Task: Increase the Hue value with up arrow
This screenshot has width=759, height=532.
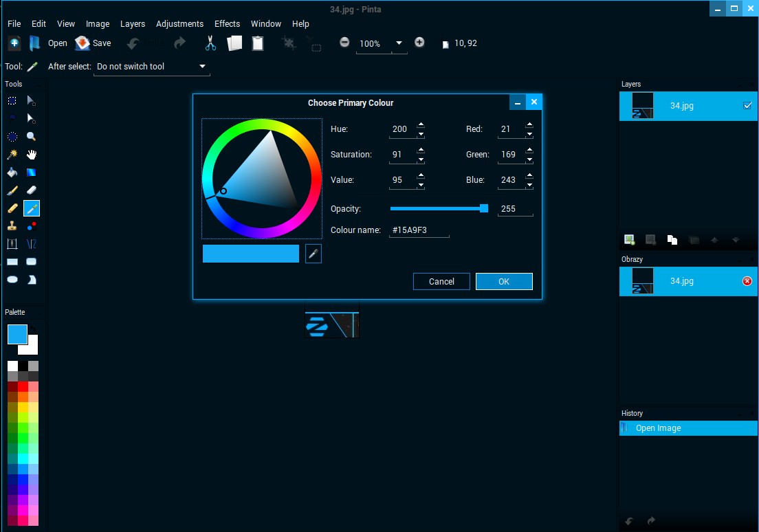Action: tap(421, 125)
